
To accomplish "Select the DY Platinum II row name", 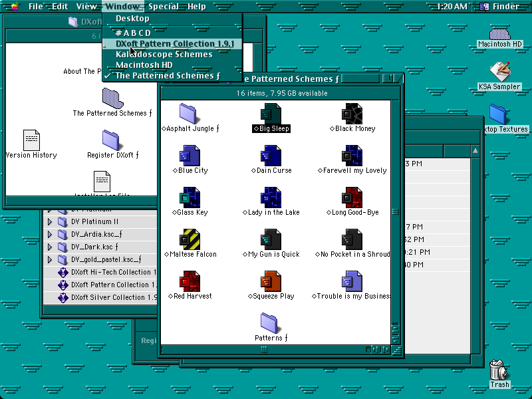I will point(94,222).
